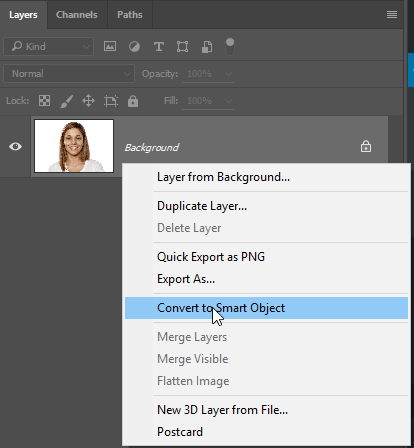Lock position move icon
The height and width of the screenshot is (448, 414).
[88, 101]
